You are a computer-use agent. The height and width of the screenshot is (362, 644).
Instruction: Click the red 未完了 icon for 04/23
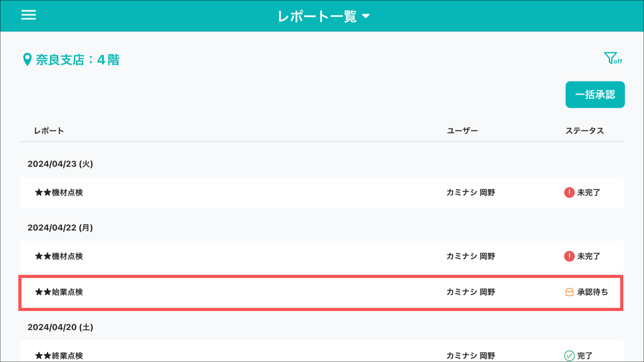tap(569, 192)
